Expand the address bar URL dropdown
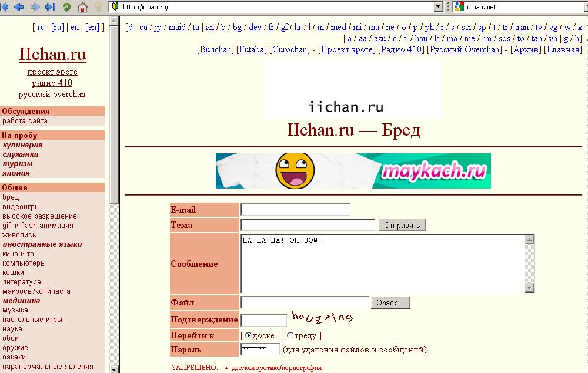The height and width of the screenshot is (373, 588). point(438,7)
